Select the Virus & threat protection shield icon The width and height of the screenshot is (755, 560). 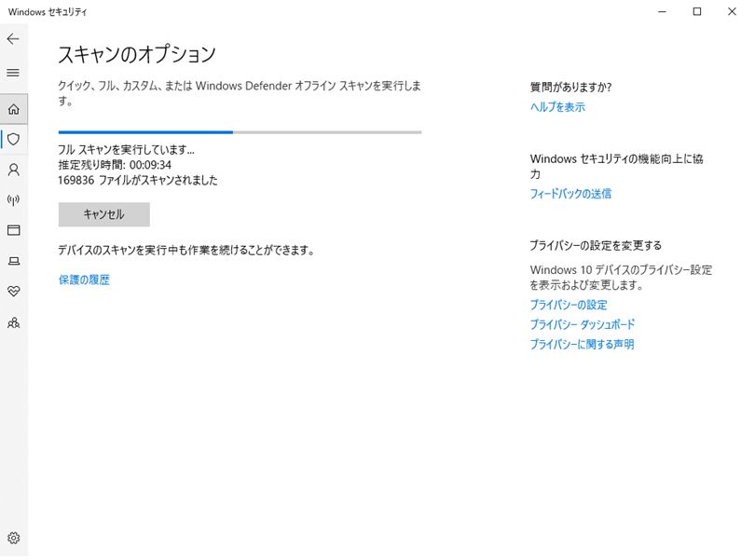pos(13,140)
